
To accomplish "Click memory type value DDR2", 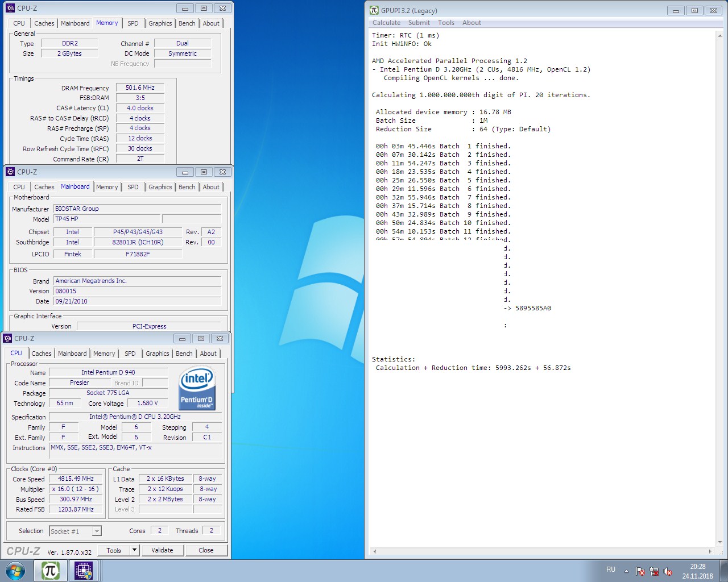I will point(70,43).
